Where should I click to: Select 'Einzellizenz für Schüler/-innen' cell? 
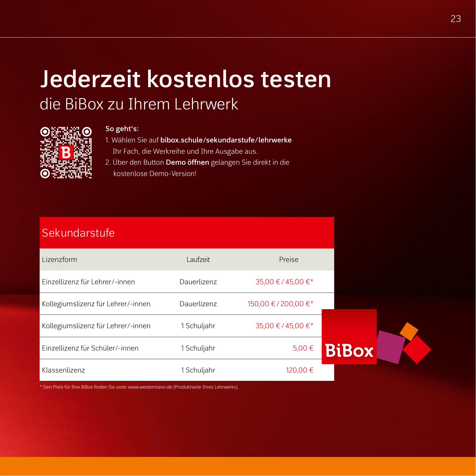tap(90, 348)
